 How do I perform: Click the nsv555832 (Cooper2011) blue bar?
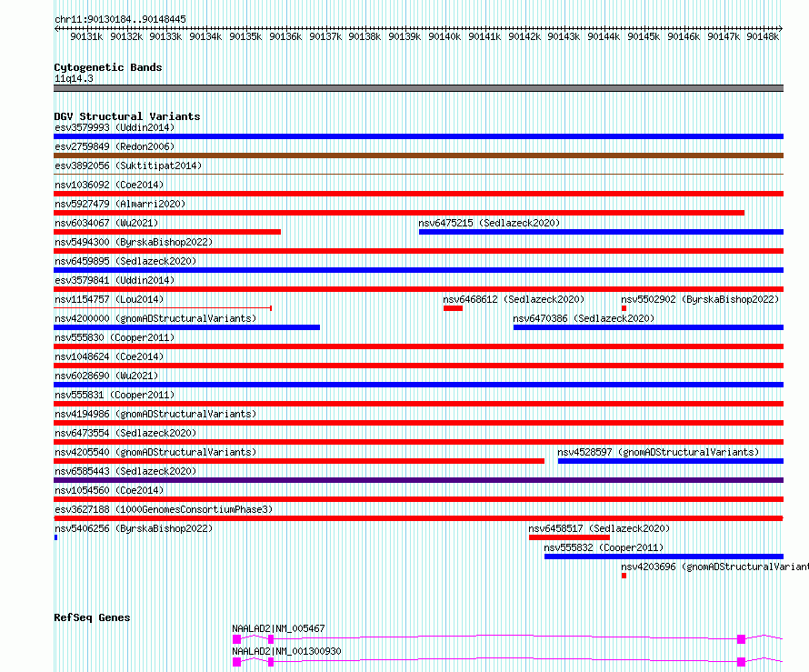[664, 557]
